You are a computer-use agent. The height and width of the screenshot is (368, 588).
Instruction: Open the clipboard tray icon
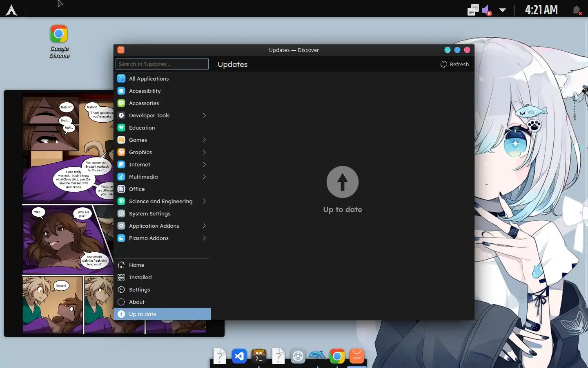[x=473, y=10]
